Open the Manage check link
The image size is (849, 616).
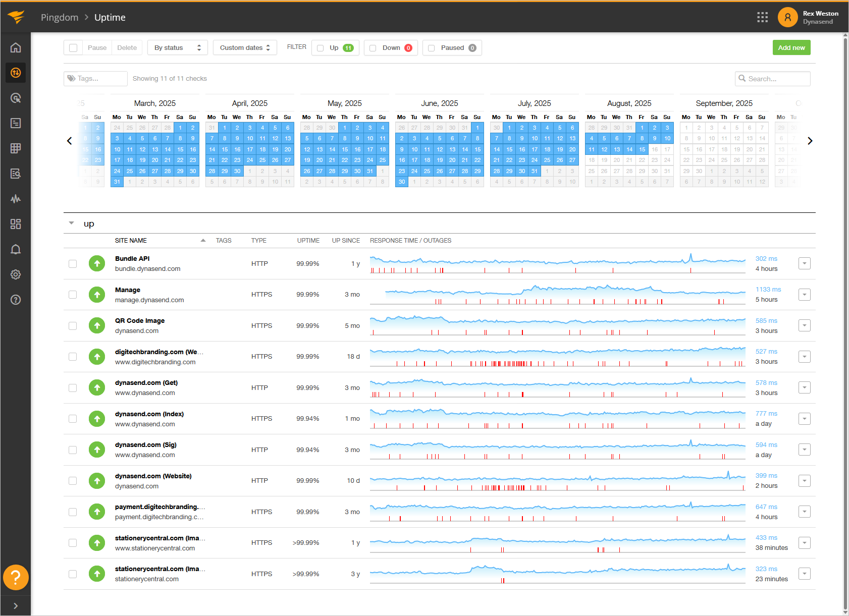point(128,290)
